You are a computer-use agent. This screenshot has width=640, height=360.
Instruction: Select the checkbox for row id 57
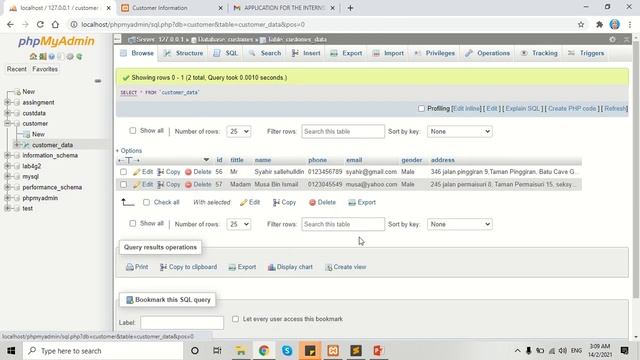coord(123,184)
